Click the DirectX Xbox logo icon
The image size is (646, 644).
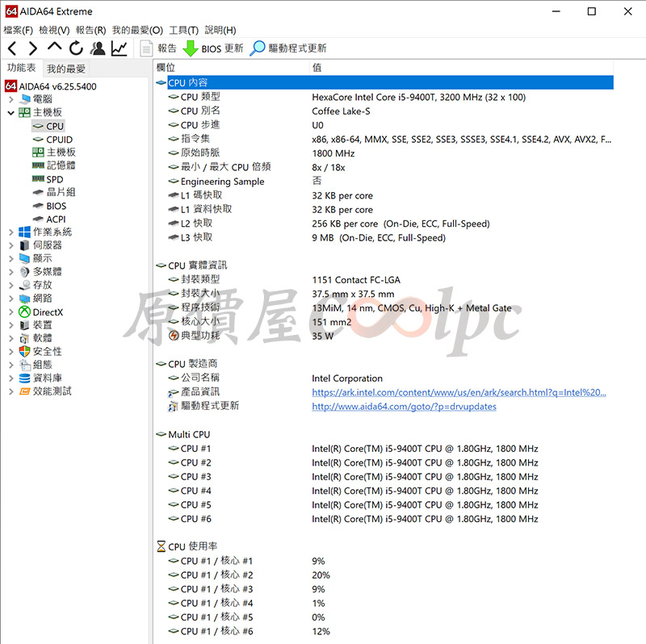[25, 312]
